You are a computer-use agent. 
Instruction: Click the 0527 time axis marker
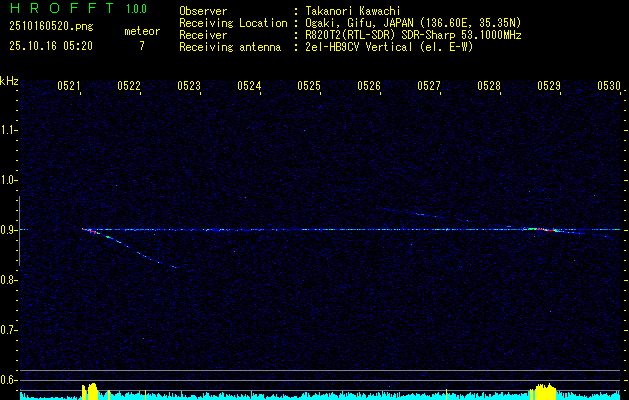pyautogui.click(x=429, y=85)
